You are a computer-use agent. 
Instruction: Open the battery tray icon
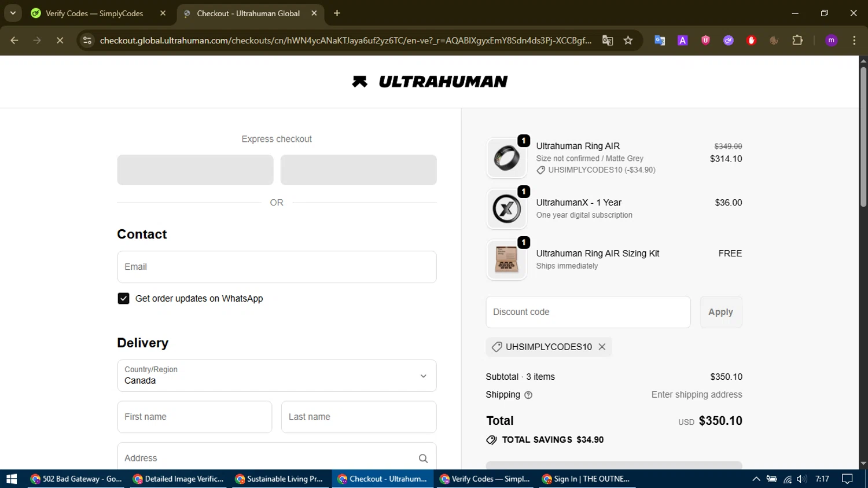(771, 479)
